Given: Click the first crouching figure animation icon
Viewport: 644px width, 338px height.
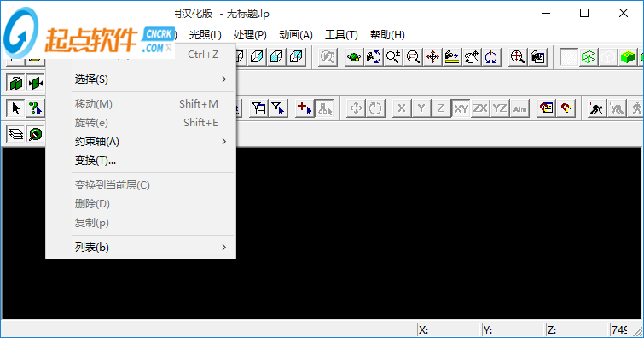Looking at the screenshot, I should (x=596, y=108).
